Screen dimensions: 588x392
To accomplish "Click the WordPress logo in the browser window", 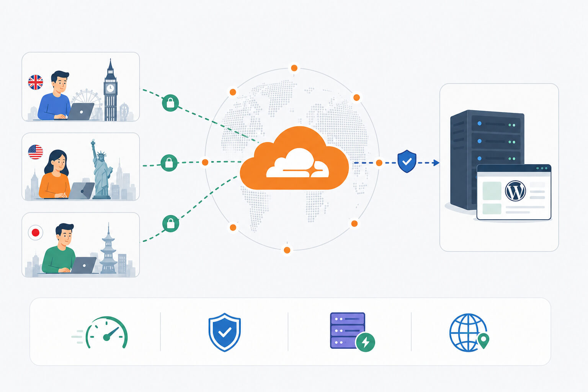I will point(515,191).
